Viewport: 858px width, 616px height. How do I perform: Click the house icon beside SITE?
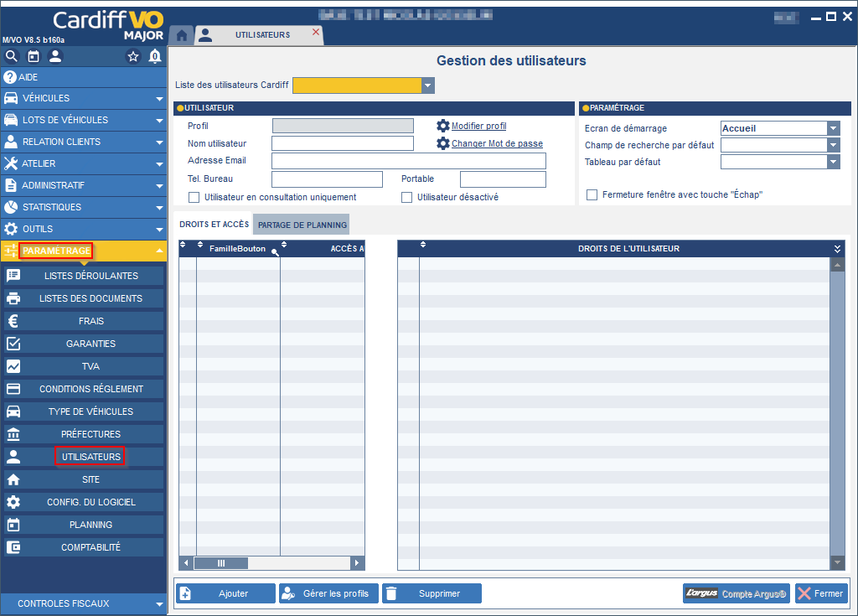click(13, 479)
